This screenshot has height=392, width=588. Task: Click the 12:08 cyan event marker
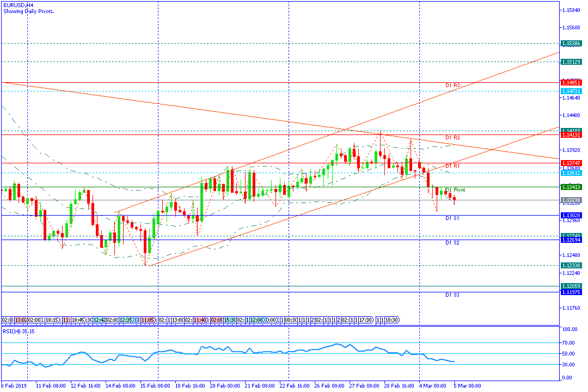256,320
